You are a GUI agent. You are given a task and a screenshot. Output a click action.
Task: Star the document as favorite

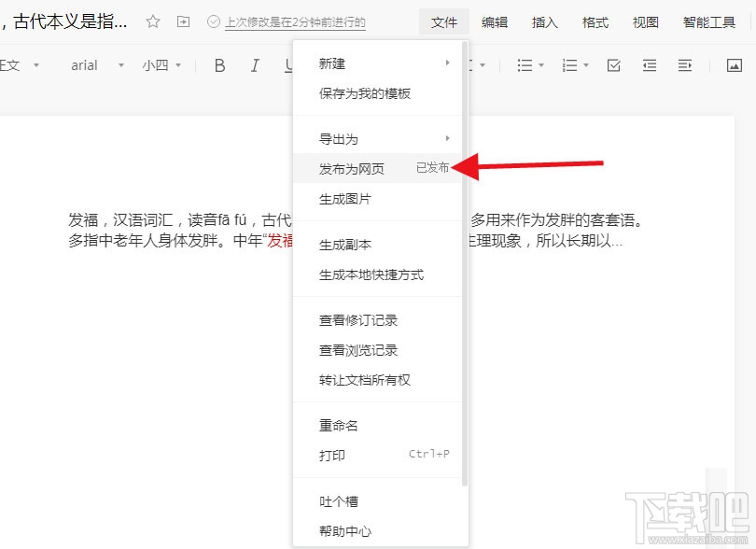pyautogui.click(x=151, y=20)
